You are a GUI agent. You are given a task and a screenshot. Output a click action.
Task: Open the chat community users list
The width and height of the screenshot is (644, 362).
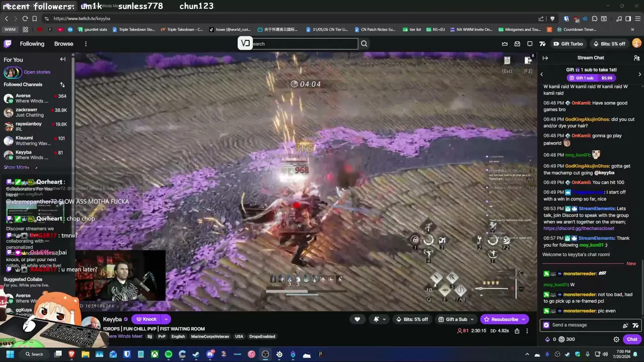636,58
